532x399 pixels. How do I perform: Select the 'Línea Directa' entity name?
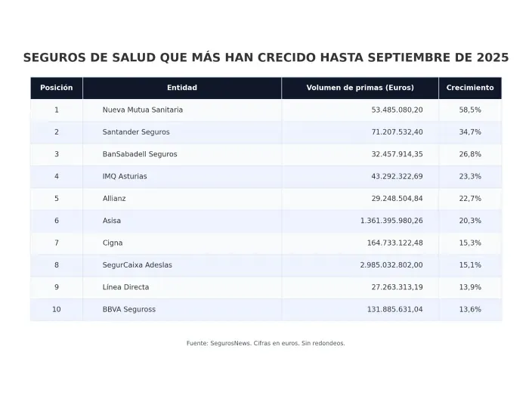pyautogui.click(x=125, y=287)
